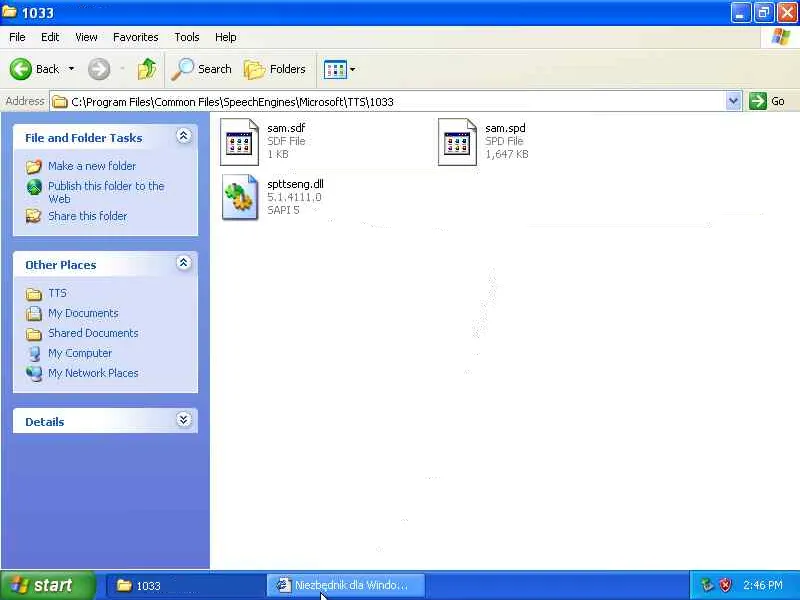Click the green tray icon beside the shield

coord(707,585)
